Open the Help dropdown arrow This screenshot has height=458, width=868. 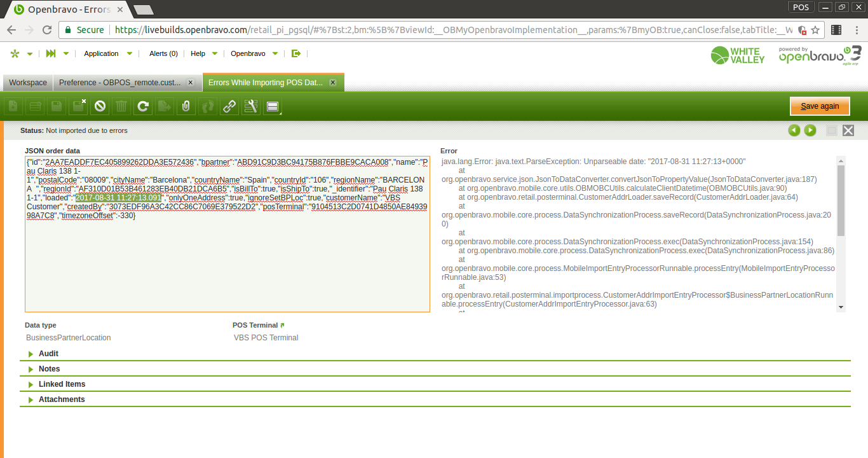(x=215, y=54)
